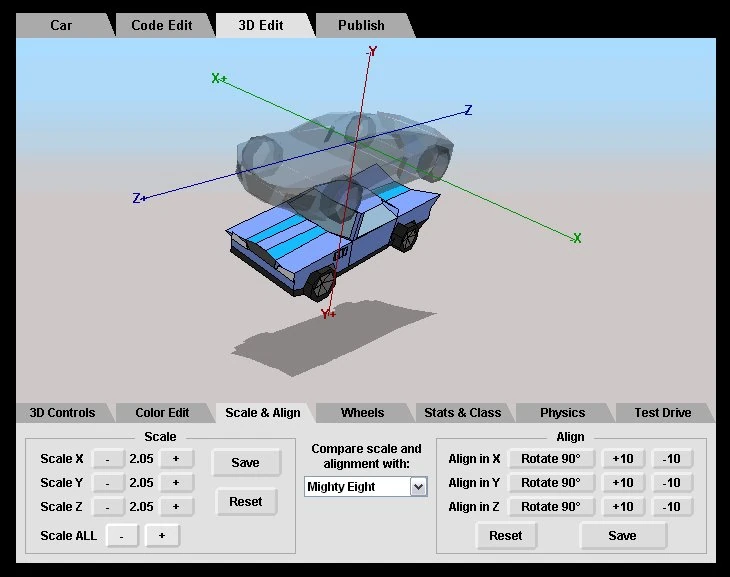Click +10 for Align in Y
This screenshot has width=730, height=577.
pos(622,483)
